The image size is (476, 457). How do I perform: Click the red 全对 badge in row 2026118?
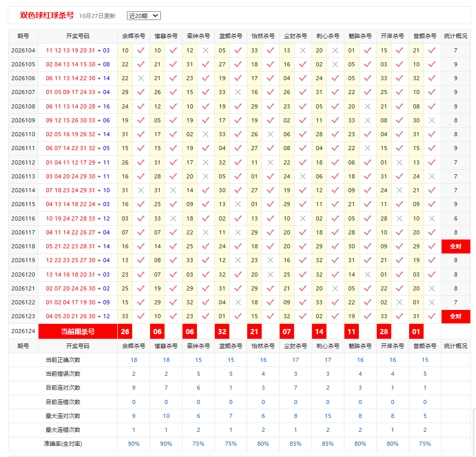coord(455,246)
